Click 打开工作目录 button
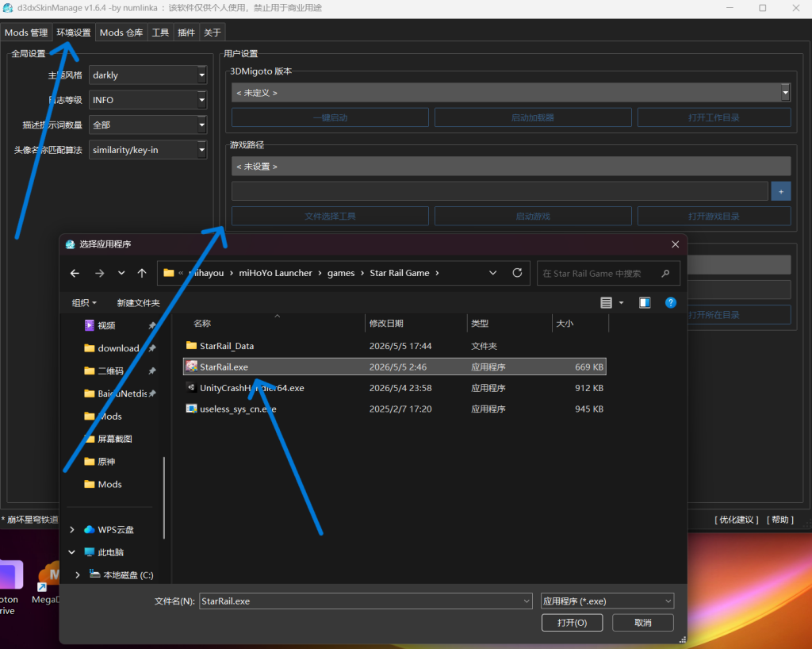 click(714, 117)
